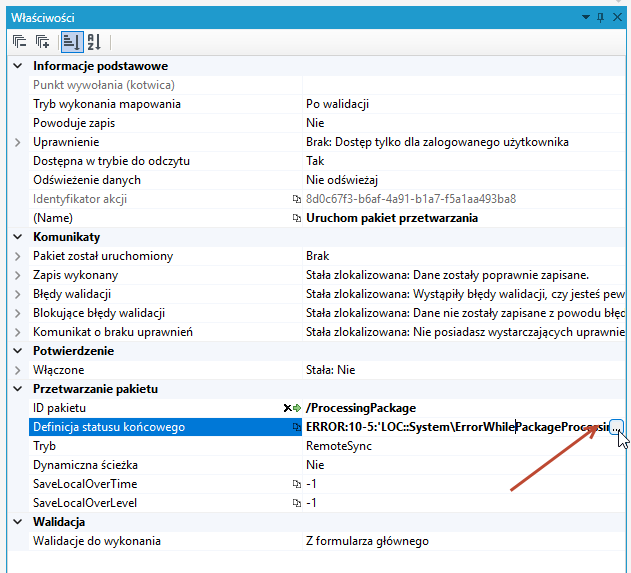This screenshot has width=631, height=573.
Task: Select the Dostępna w trybie do odczytu value 'Tak'
Action: point(315,161)
